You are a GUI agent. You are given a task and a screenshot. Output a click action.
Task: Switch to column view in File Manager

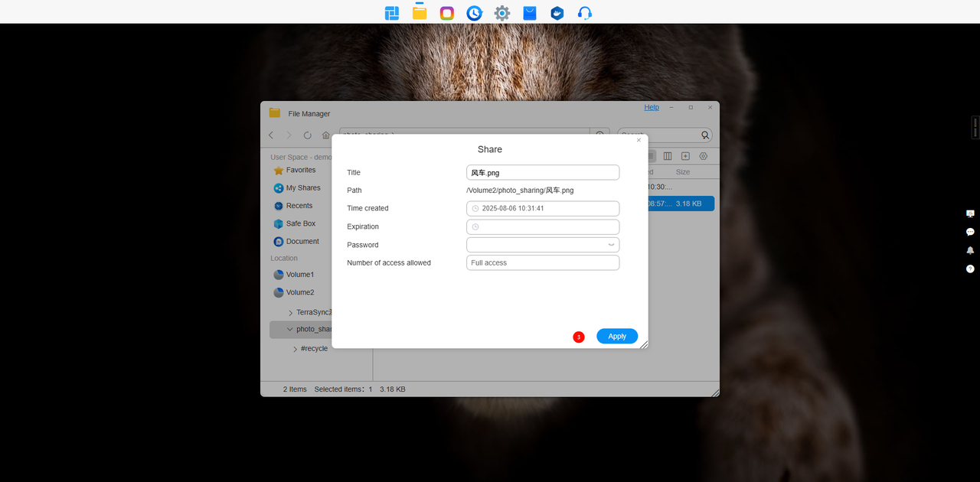668,156
